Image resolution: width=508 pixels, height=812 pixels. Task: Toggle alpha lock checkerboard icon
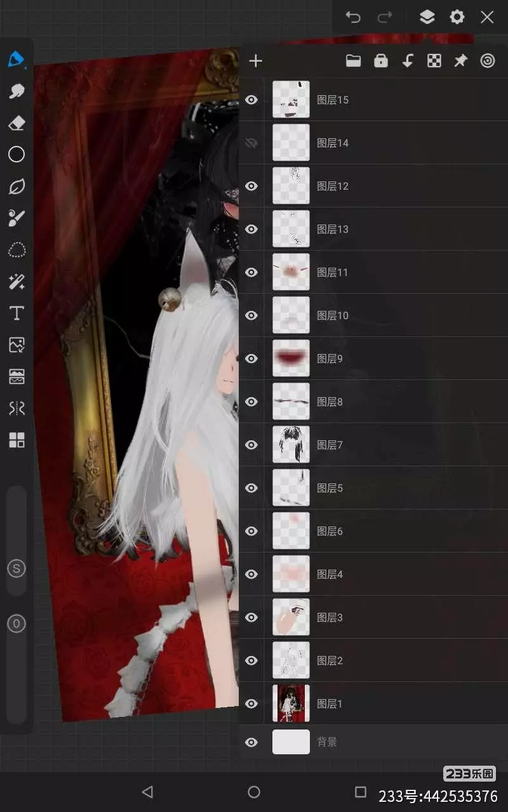coord(434,61)
